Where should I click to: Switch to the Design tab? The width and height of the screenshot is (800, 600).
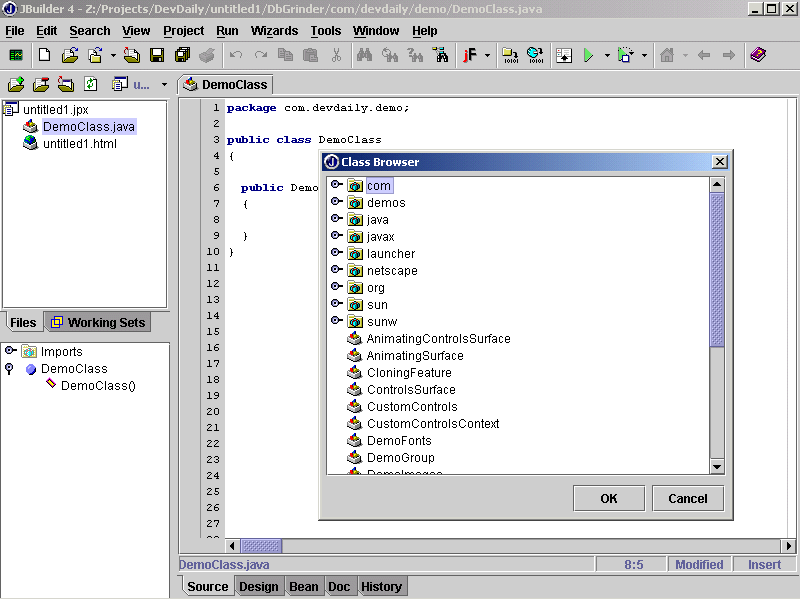click(259, 587)
